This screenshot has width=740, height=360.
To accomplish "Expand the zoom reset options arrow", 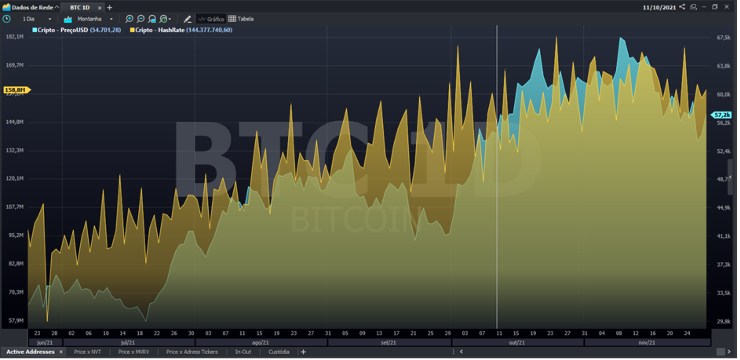I will click(170, 19).
